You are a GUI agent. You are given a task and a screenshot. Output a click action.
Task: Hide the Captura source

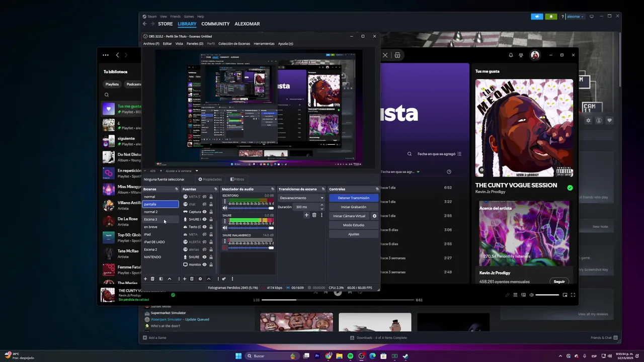[204, 212]
